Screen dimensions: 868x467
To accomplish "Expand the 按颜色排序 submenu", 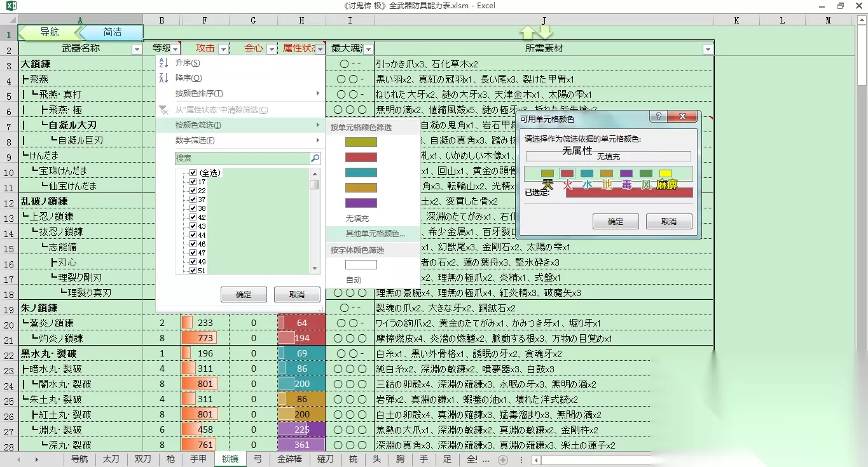I will tap(240, 93).
